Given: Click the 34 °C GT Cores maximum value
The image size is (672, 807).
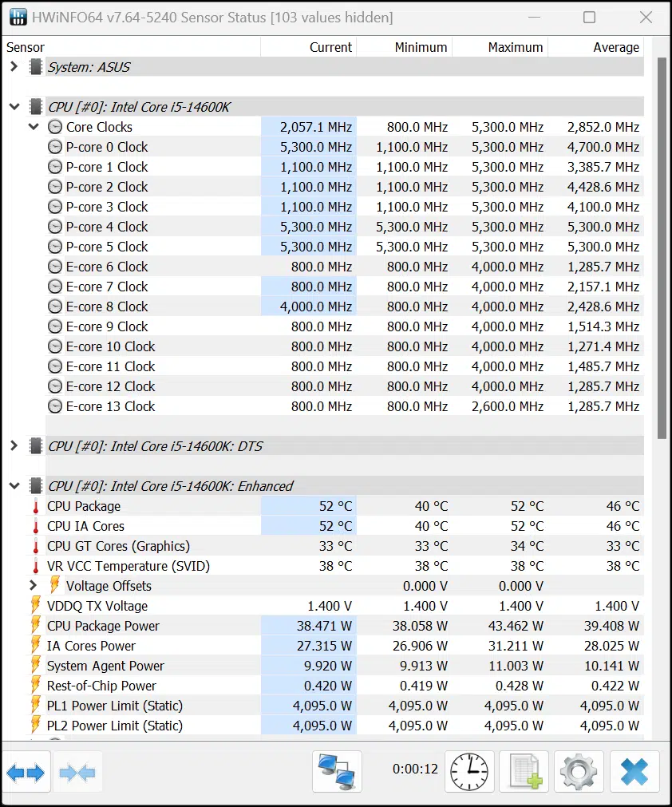Looking at the screenshot, I should (x=527, y=547).
